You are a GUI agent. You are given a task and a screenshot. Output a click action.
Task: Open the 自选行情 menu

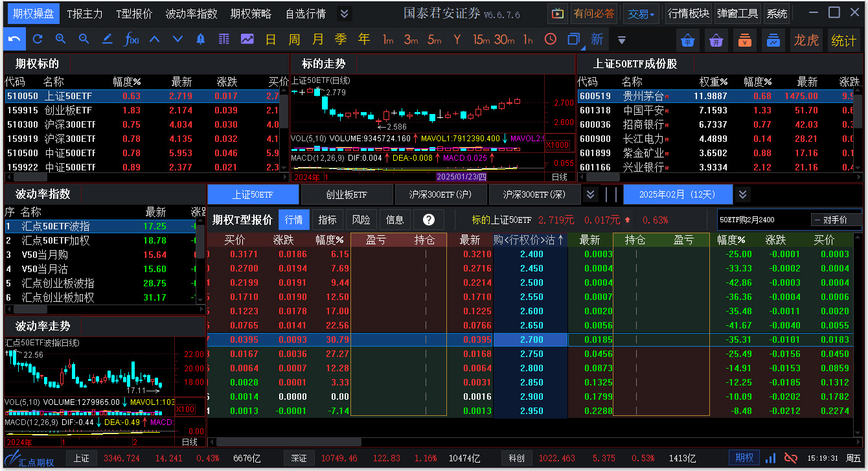(306, 14)
